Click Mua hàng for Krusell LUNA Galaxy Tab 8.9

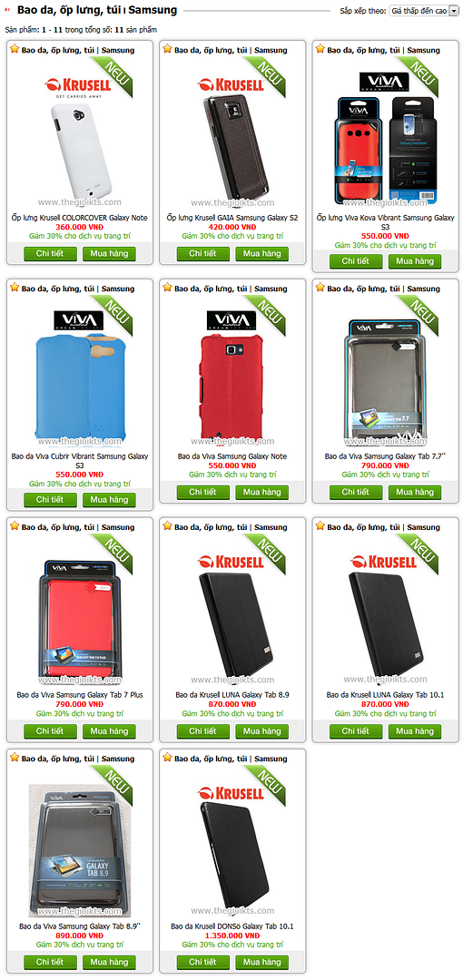(262, 731)
